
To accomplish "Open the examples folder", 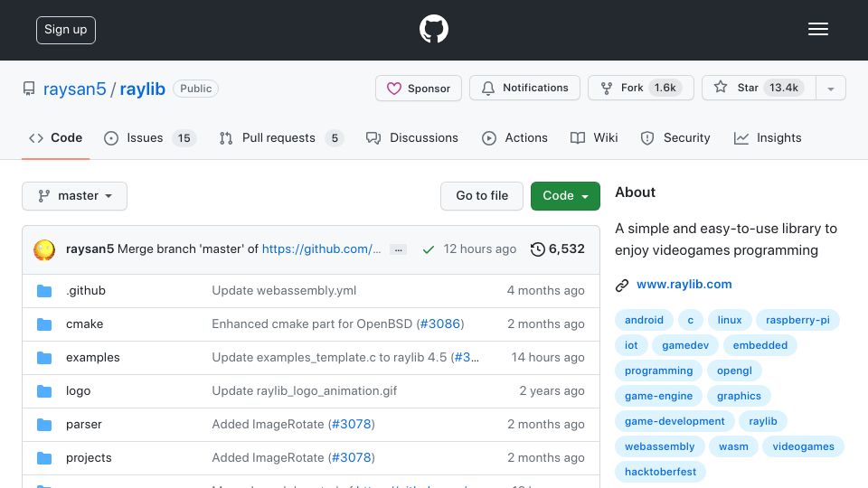I will (x=93, y=358).
